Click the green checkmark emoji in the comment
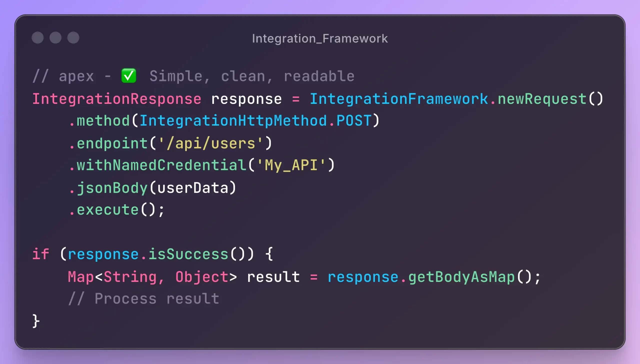 coord(129,76)
